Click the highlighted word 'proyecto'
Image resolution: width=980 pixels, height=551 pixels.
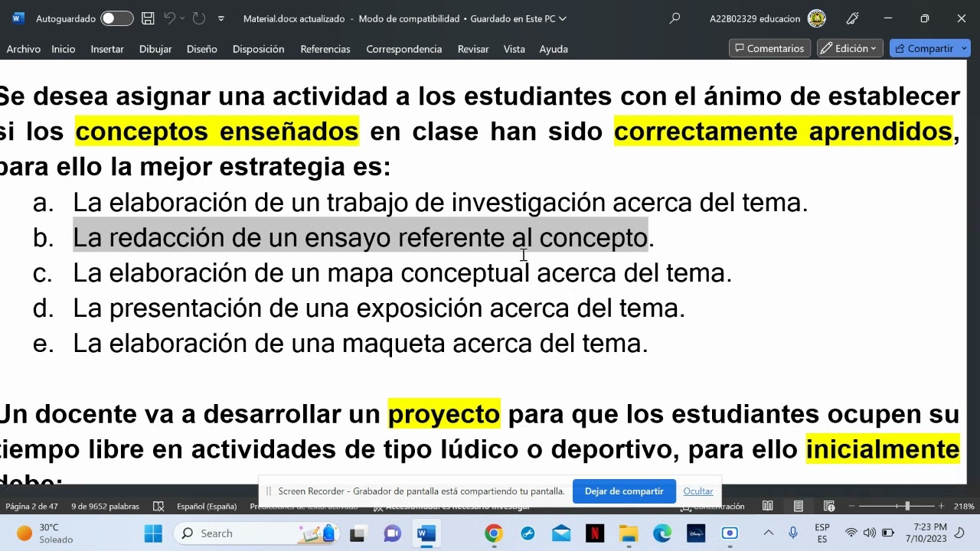tap(444, 414)
